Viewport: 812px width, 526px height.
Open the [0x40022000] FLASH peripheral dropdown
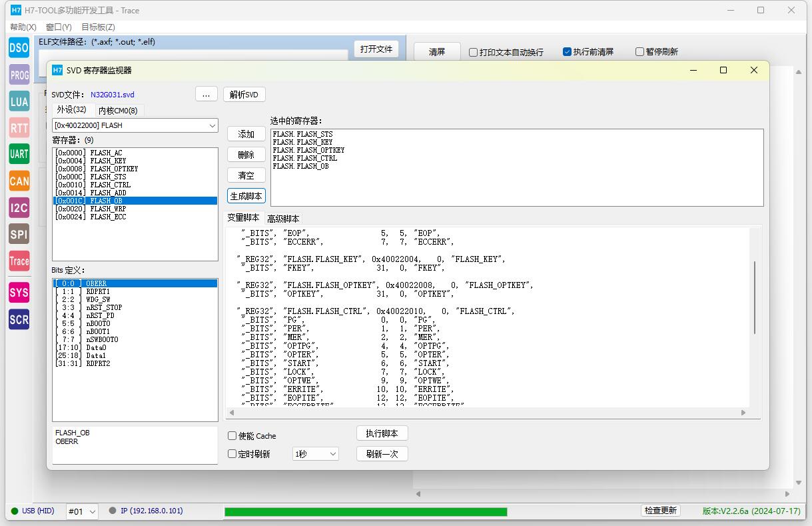click(x=135, y=125)
